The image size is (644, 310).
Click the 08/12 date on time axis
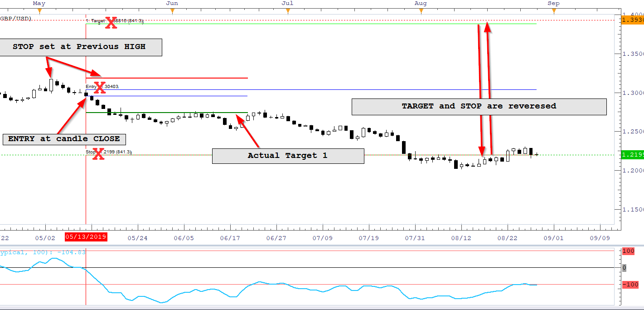coord(461,237)
